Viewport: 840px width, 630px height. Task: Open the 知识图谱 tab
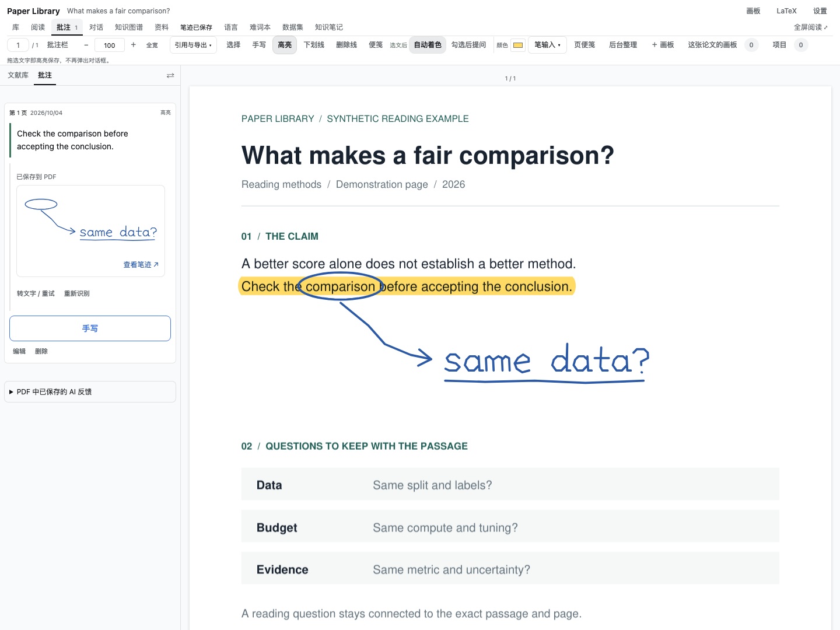coord(129,27)
